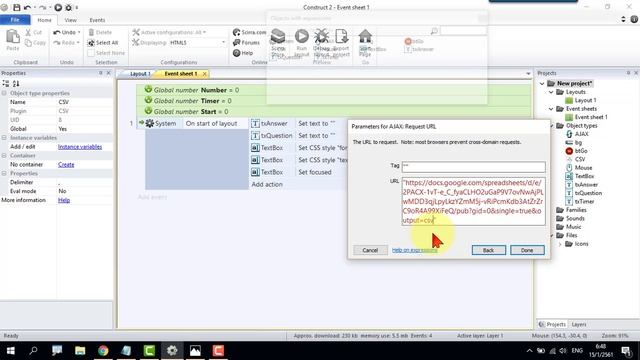Open File Explorer from taskbar
This screenshot has width=640, height=360.
(x=80, y=351)
